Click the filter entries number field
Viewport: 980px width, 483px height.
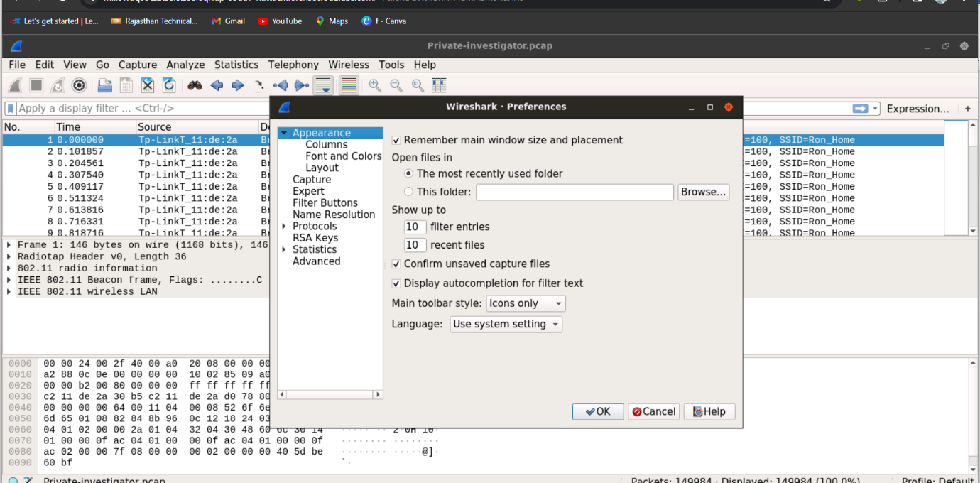(413, 227)
